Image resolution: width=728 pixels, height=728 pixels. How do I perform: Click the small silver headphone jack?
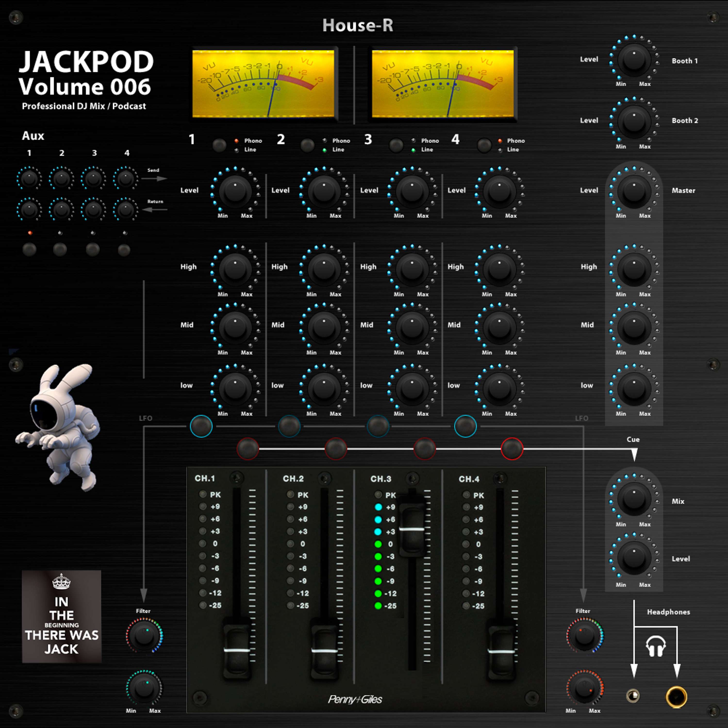tap(633, 695)
